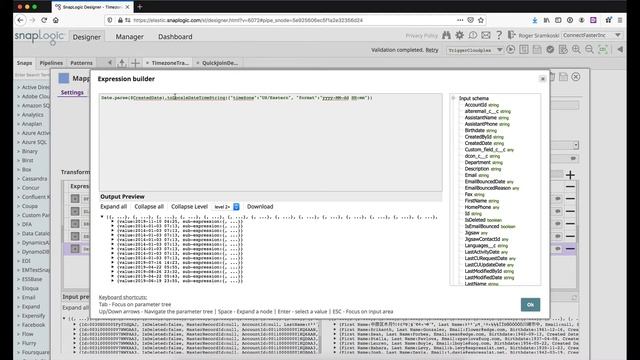Image resolution: width=640 pixels, height=360 pixels.
Task: Open Firefox downloads arrow icon
Action: [535, 20]
